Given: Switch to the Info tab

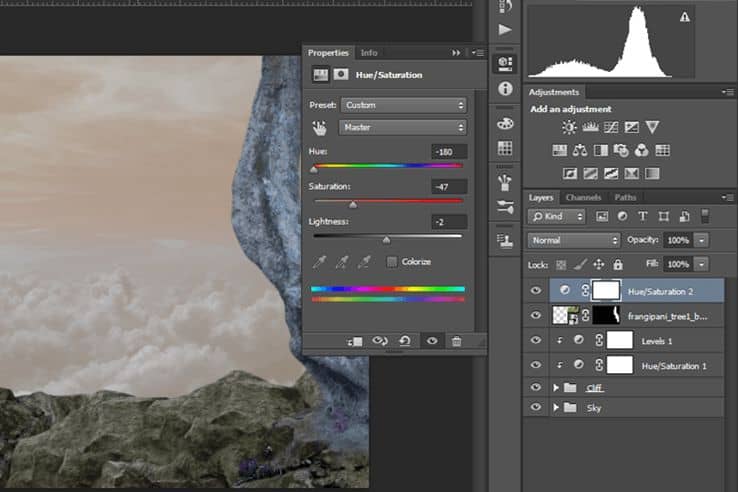Looking at the screenshot, I should point(369,53).
